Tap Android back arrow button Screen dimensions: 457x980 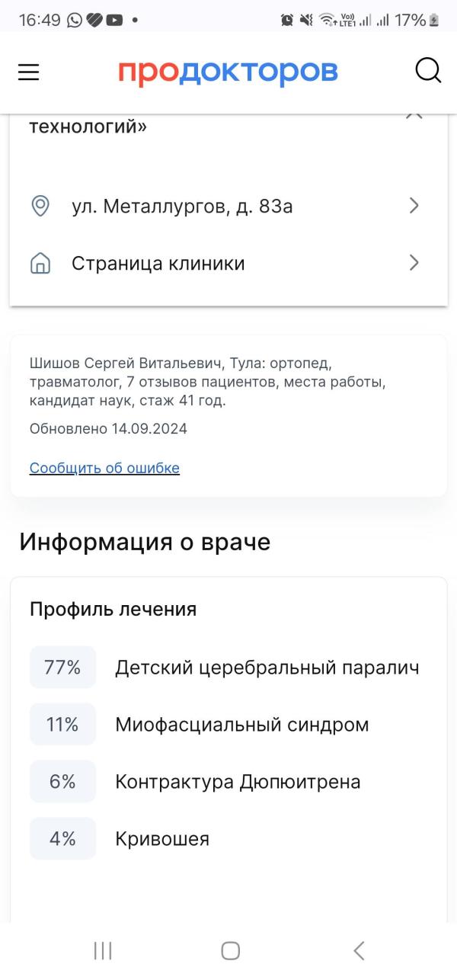coord(359,950)
